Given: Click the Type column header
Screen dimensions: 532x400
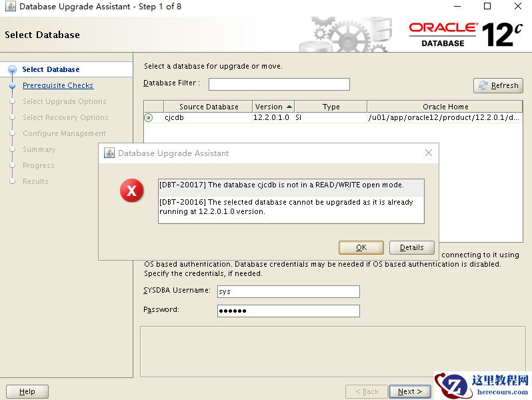Looking at the screenshot, I should point(331,107).
